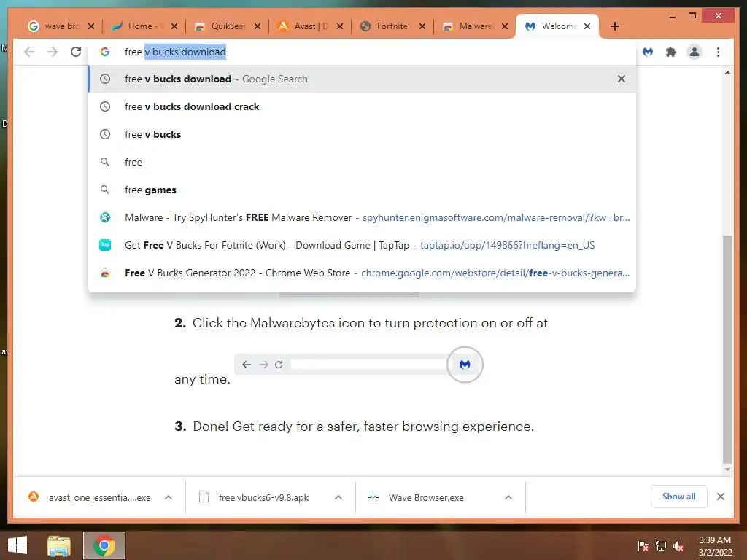The image size is (747, 560).
Task: Reload the current page
Action: point(76,52)
